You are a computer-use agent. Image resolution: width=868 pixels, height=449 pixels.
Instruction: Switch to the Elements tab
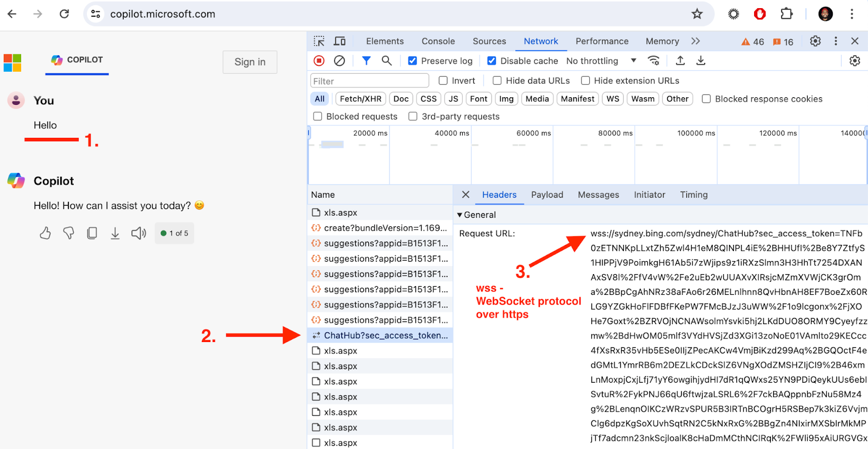(x=385, y=41)
